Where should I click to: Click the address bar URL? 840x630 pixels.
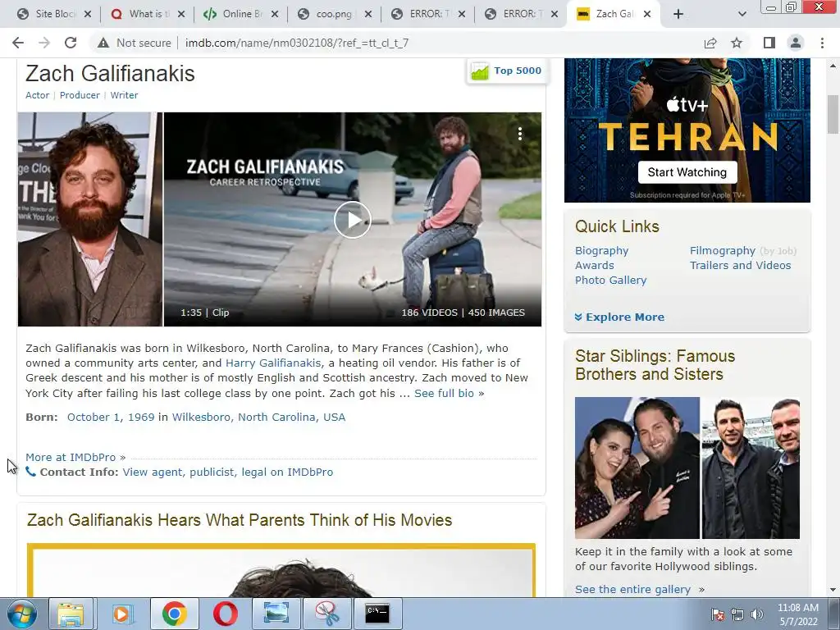(297, 43)
